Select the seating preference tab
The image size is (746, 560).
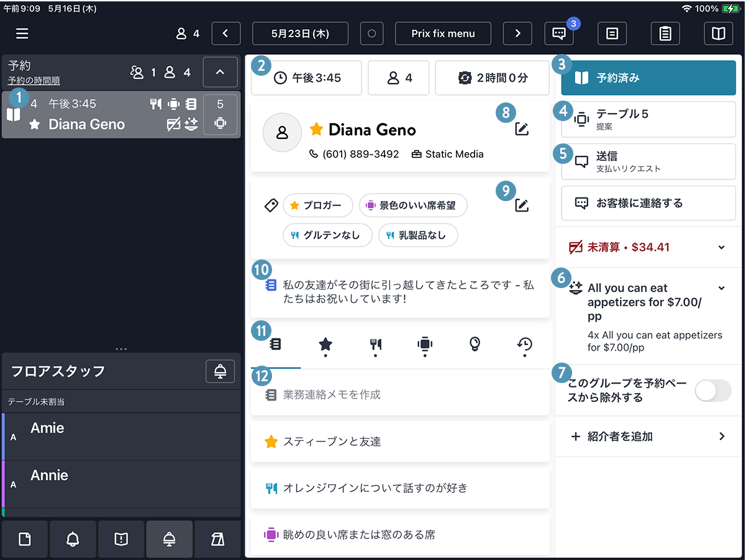click(x=425, y=345)
